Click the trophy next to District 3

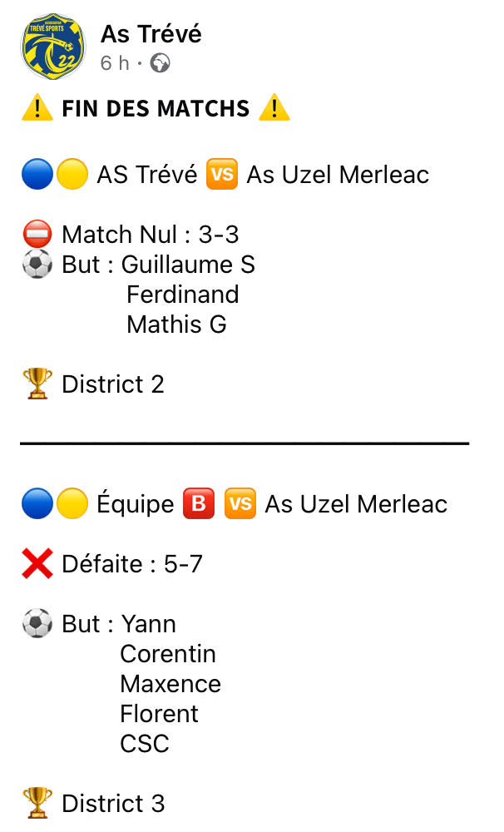pyautogui.click(x=37, y=804)
